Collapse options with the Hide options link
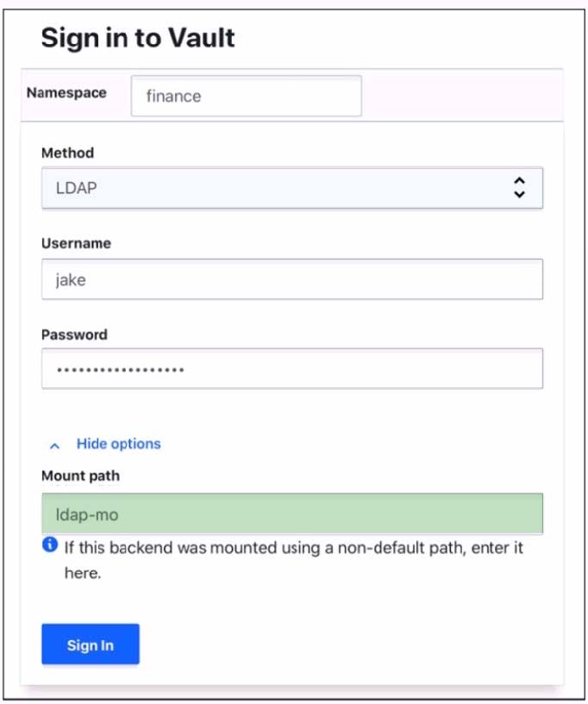The width and height of the screenshot is (588, 704). pyautogui.click(x=118, y=443)
